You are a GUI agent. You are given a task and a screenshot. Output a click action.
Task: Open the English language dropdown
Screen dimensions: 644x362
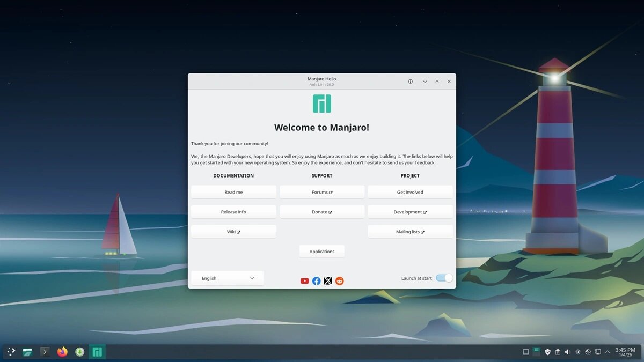click(228, 278)
